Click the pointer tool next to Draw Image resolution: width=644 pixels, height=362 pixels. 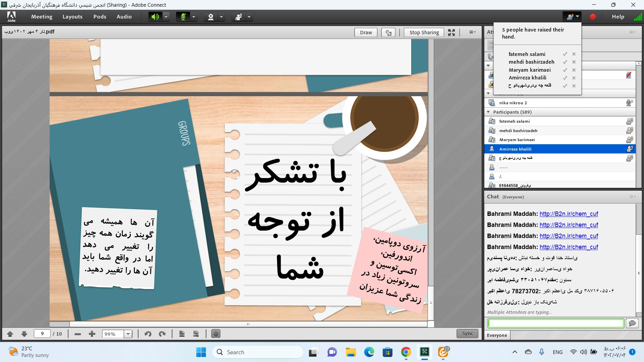click(x=388, y=33)
